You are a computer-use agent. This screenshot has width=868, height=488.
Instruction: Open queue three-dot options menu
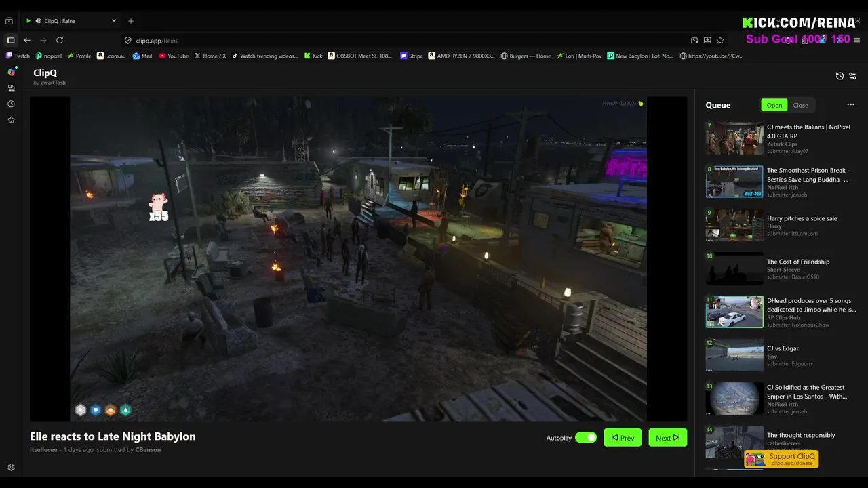click(x=850, y=104)
